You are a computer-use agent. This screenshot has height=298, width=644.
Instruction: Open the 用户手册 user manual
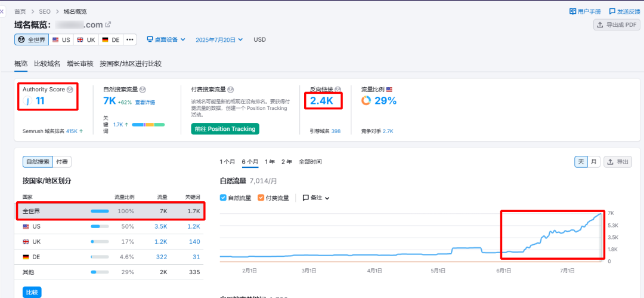point(585,11)
